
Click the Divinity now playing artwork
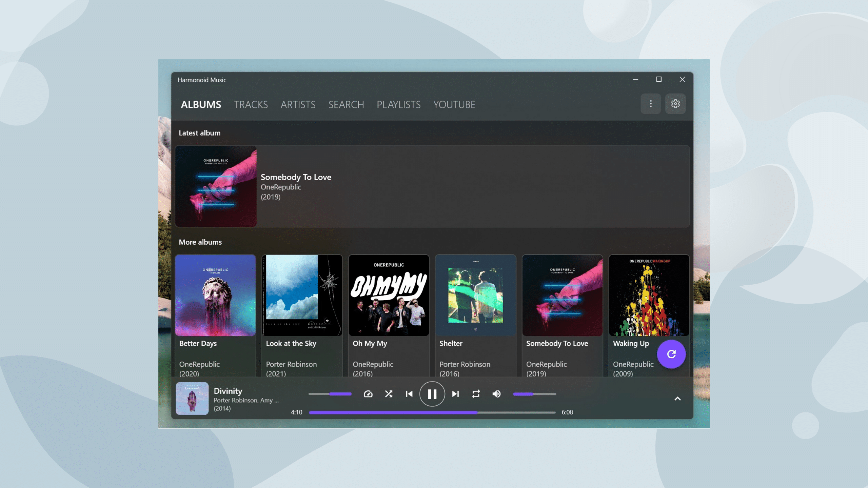click(x=192, y=399)
